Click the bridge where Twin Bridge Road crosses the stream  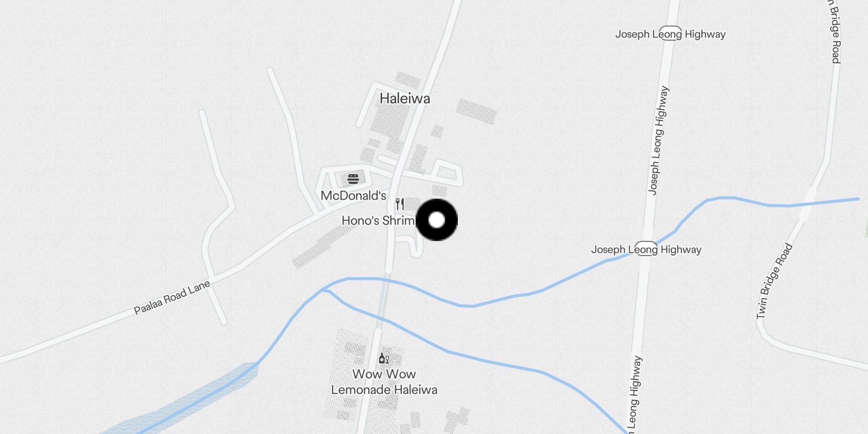pos(807,203)
